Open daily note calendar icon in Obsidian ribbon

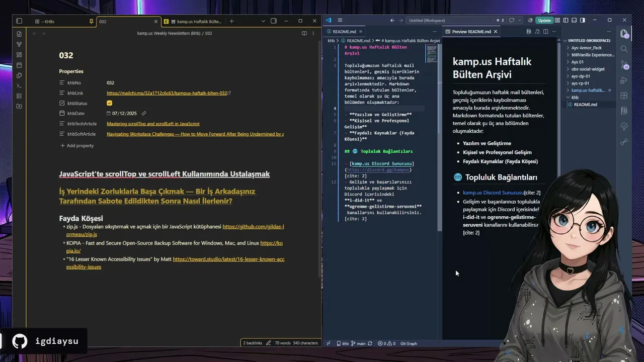(x=19, y=65)
